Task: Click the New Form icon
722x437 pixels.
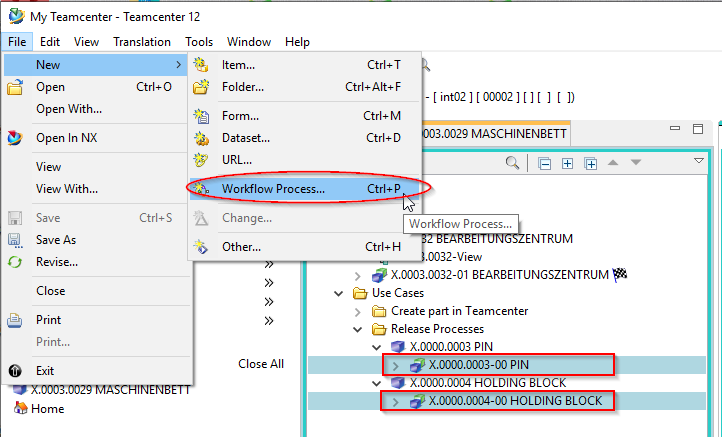Action: [201, 116]
